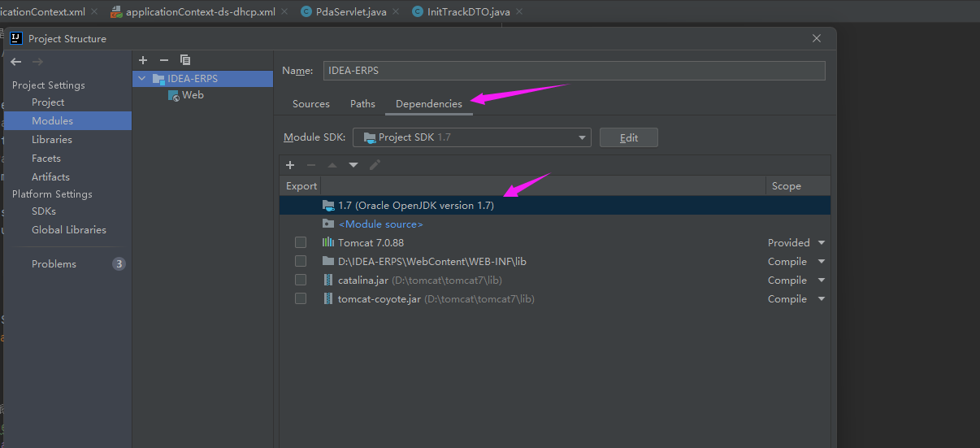Image resolution: width=980 pixels, height=448 pixels.
Task: Click the Export column header
Action: (301, 186)
